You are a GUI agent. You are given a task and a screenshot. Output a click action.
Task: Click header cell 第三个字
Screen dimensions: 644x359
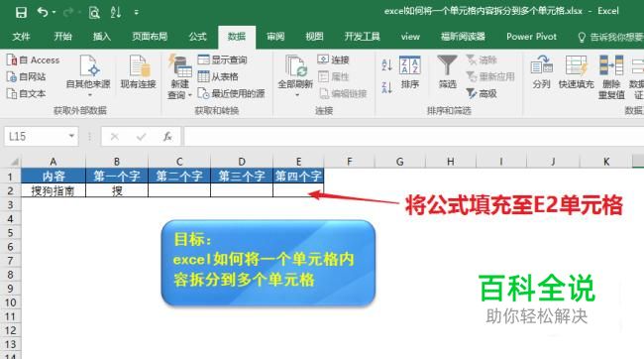(x=242, y=176)
